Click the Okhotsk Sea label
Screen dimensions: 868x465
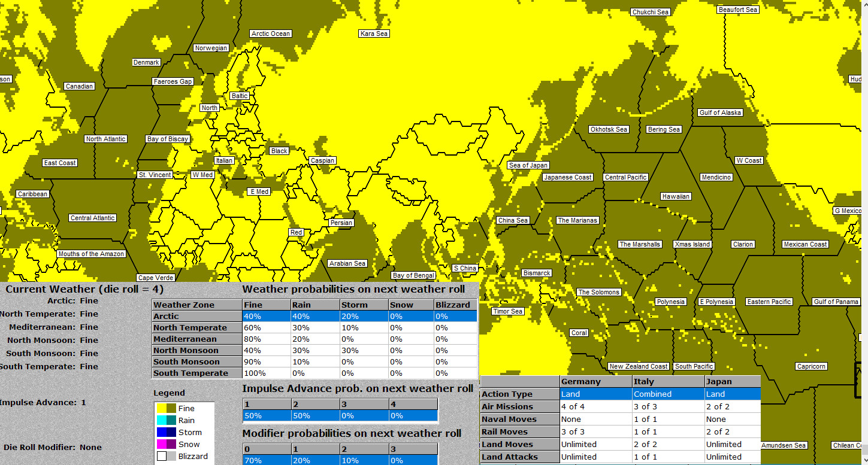[x=609, y=129]
